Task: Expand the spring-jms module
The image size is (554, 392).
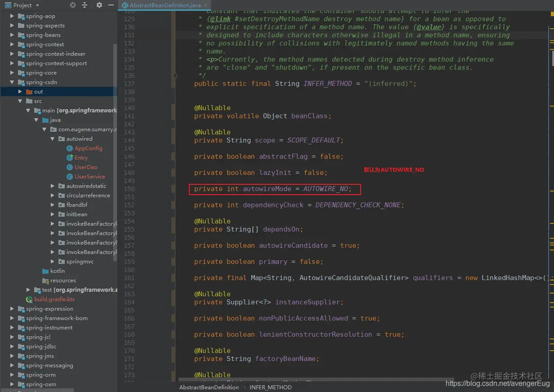Action: (12, 356)
